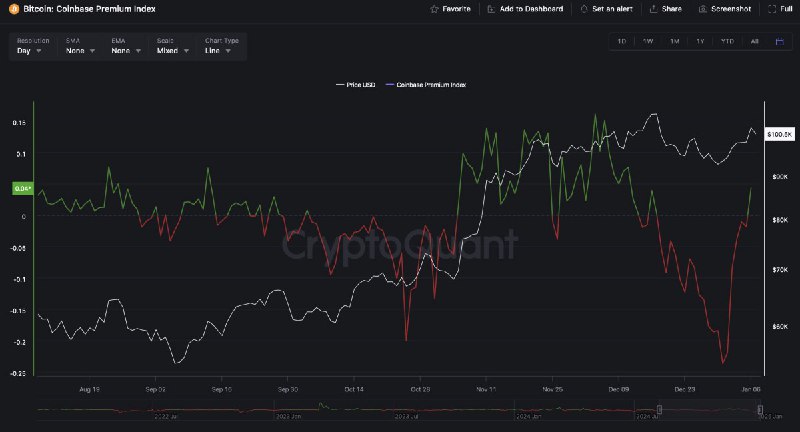Select the 1W time range
The width and height of the screenshot is (800, 432).
(648, 41)
